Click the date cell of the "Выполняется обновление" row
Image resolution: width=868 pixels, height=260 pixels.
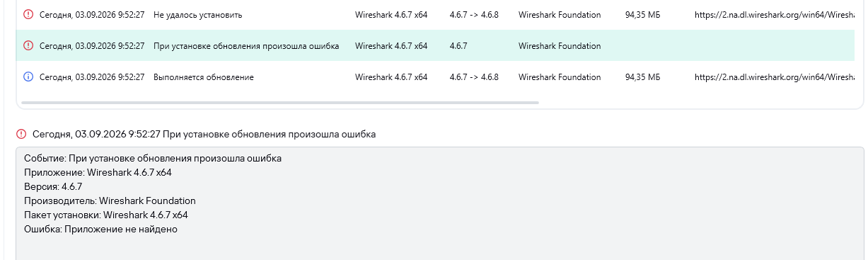92,77
